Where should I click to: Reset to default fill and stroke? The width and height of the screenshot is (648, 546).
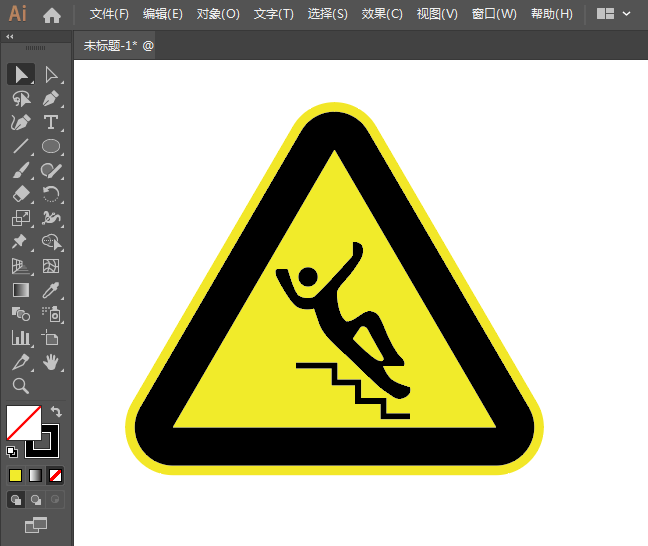[12, 452]
